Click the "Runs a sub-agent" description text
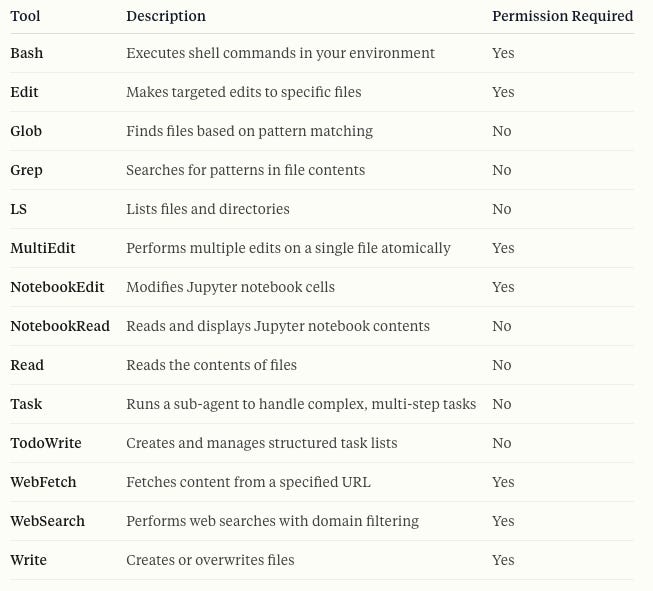653x591 pixels. tap(301, 404)
